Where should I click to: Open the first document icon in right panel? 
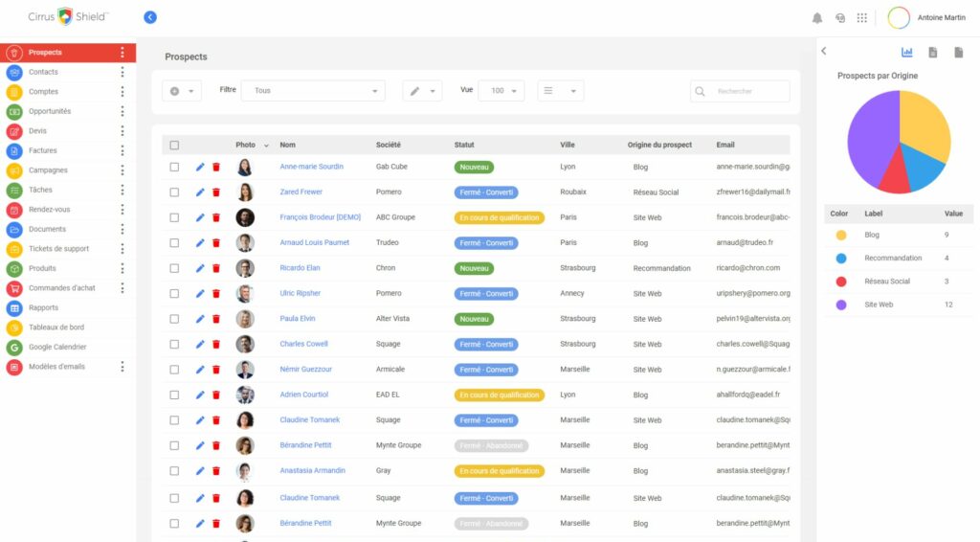click(932, 52)
